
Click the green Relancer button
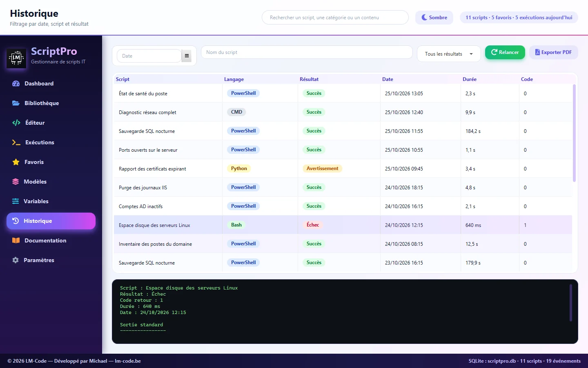[505, 52]
